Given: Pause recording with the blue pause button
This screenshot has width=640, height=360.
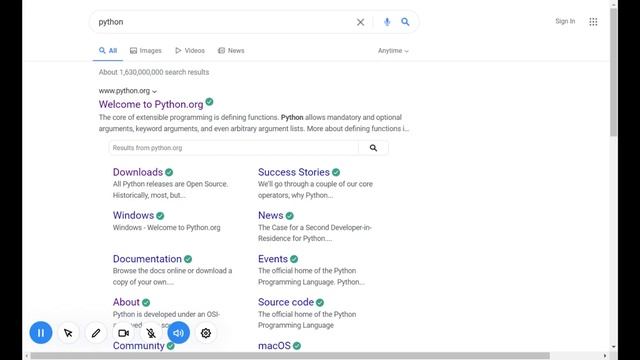Looking at the screenshot, I should tap(41, 333).
